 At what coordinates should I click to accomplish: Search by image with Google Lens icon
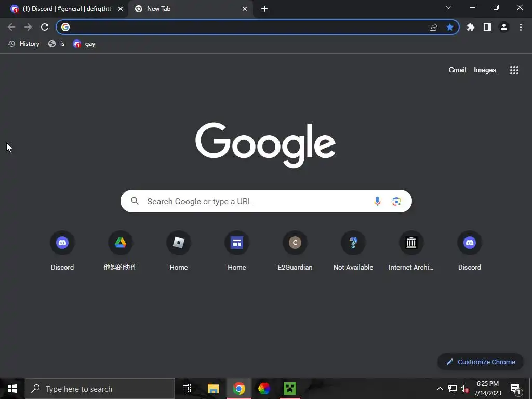click(x=396, y=201)
